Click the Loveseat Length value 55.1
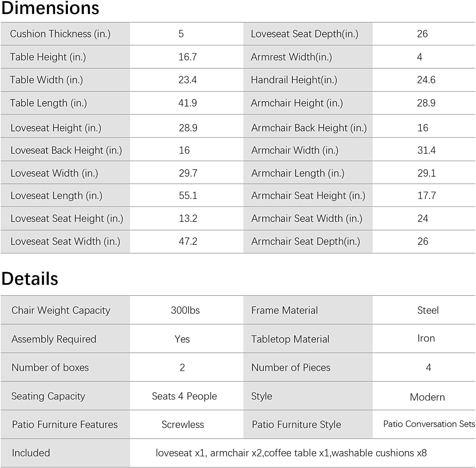The width and height of the screenshot is (476, 468). [188, 195]
